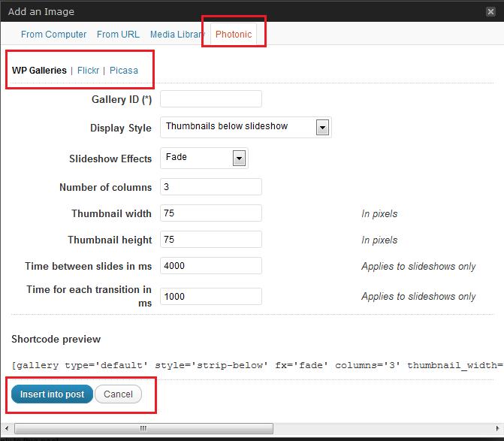Click the Display Style dropdown arrow icon
The height and width of the screenshot is (441, 504).
click(x=322, y=128)
